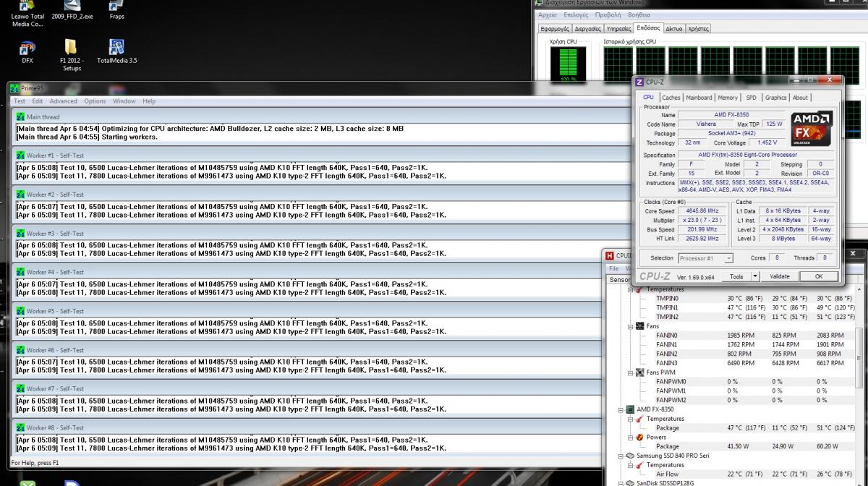Click the Worker #8 Self-Test window icon
868x486 pixels.
click(20, 427)
